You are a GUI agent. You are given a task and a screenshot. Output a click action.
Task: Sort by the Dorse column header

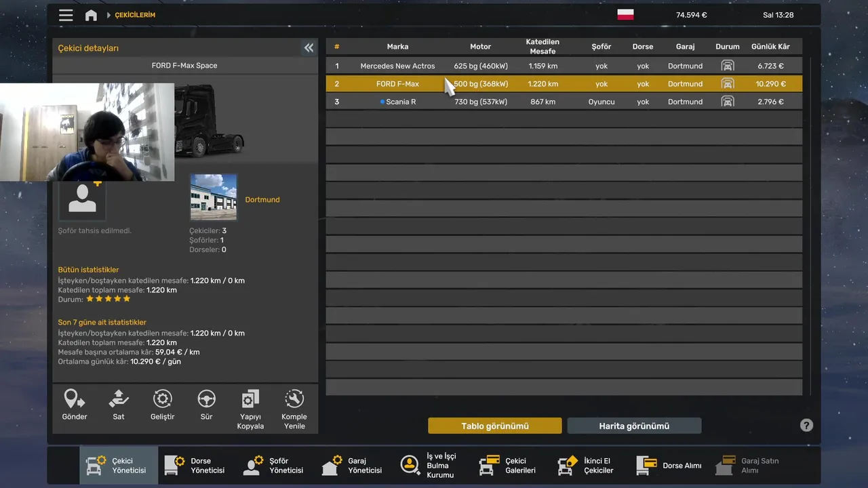pyautogui.click(x=643, y=47)
